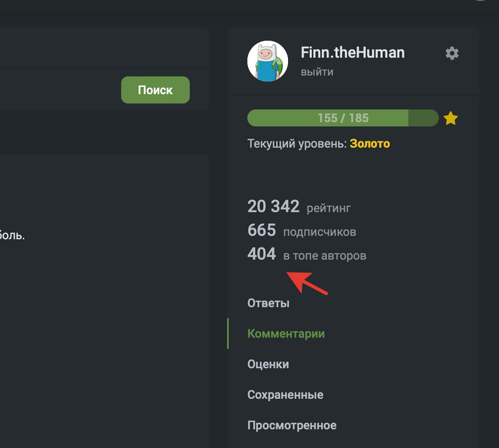The height and width of the screenshot is (448, 499).
Task: Click the dark unfilled end of level bar
Action: [423, 118]
